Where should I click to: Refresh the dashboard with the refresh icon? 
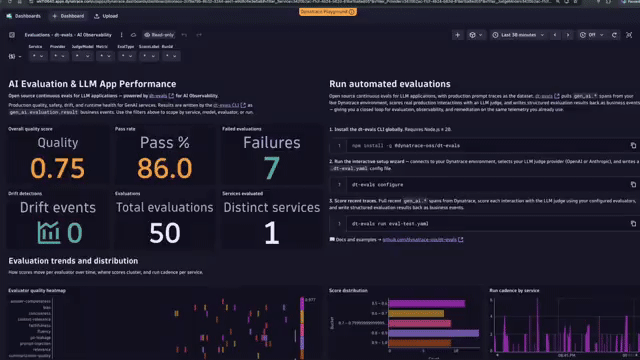coord(614,35)
